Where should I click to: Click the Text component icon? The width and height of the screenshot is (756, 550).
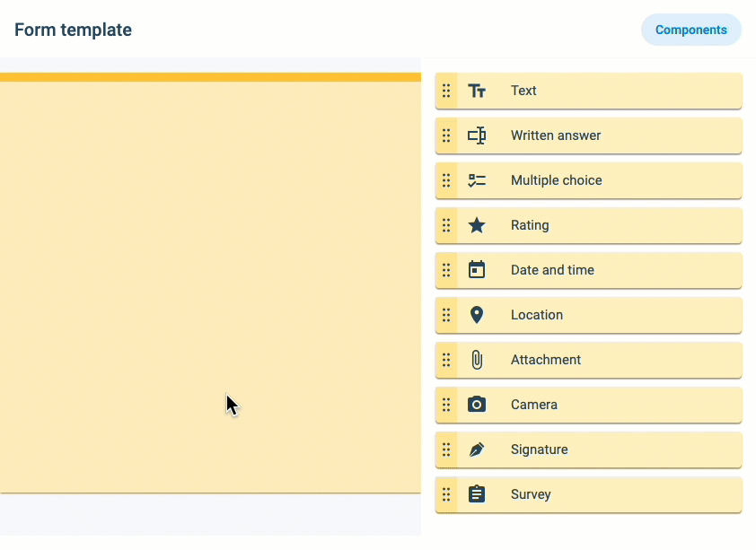pyautogui.click(x=477, y=91)
